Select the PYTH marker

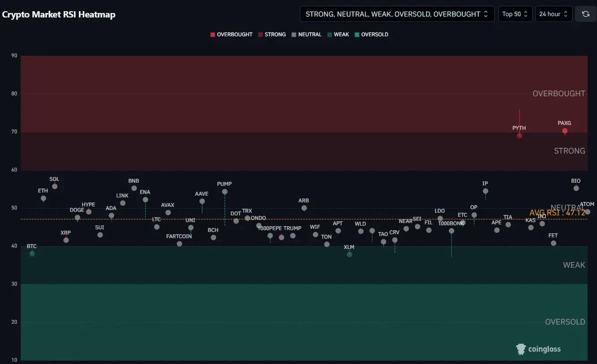(519, 136)
